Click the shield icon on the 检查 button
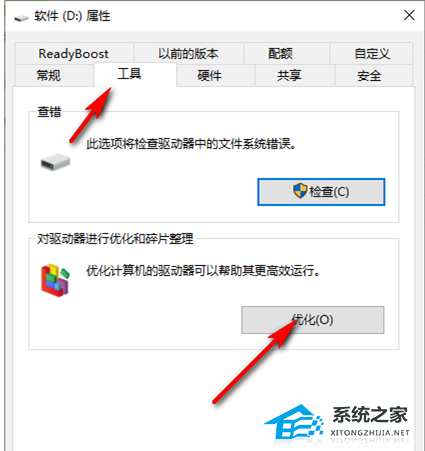 coord(300,191)
